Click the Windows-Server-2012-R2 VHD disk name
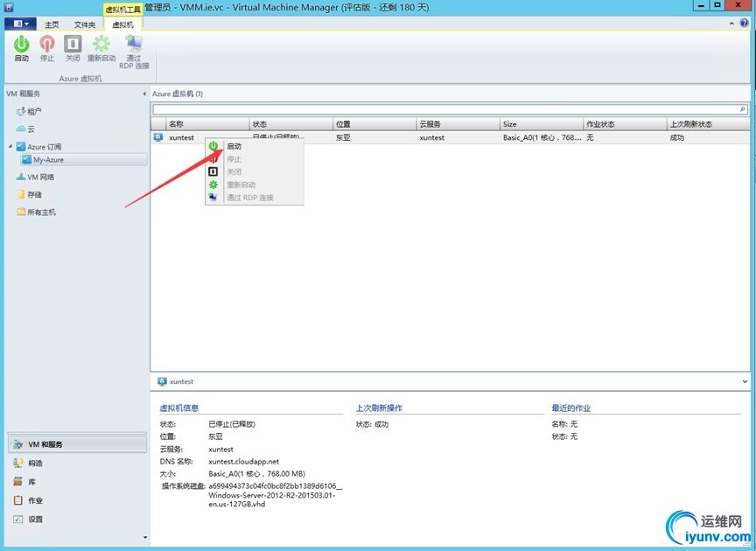Image resolution: width=756 pixels, height=551 pixels. [x=276, y=495]
